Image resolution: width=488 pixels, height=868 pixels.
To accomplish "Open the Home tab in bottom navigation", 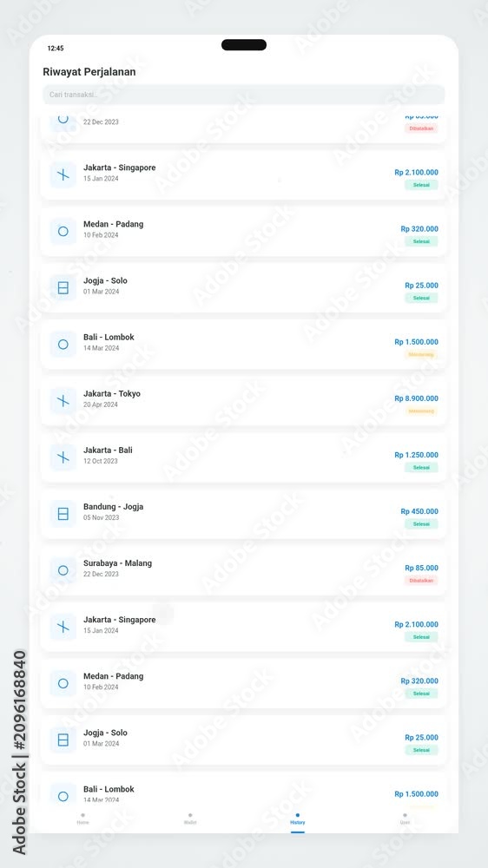I will (x=82, y=819).
